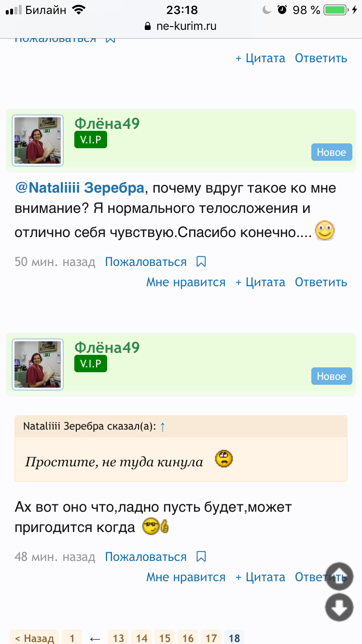The height and width of the screenshot is (644, 362).
Task: Open page 1 of the thread
Action: (x=71, y=638)
